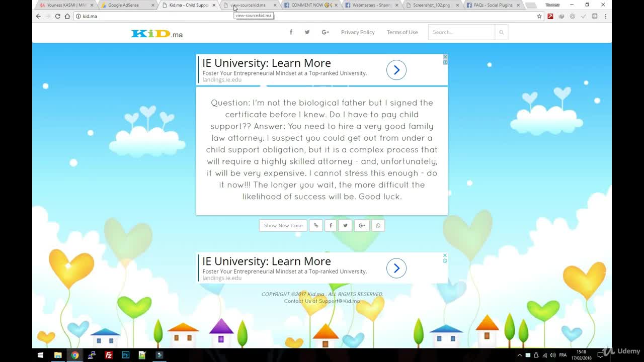Image resolution: width=644 pixels, height=362 pixels.
Task: Click the case question and answer text
Action: point(322,149)
